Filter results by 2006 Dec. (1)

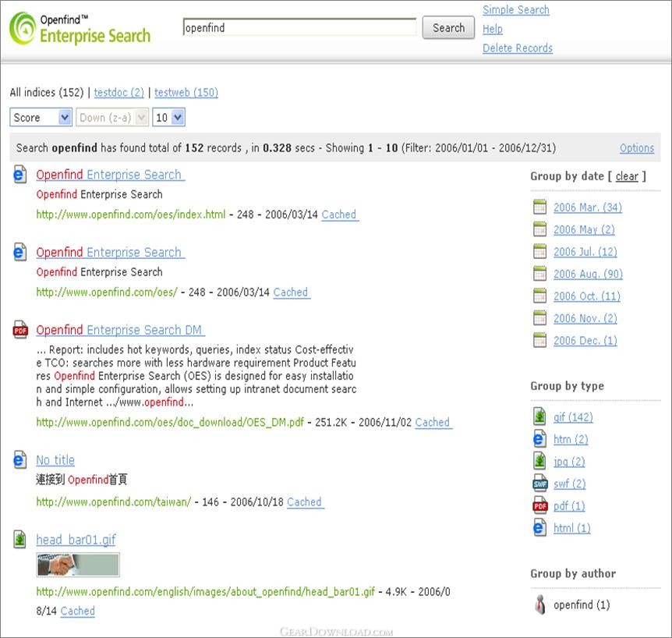pos(585,340)
